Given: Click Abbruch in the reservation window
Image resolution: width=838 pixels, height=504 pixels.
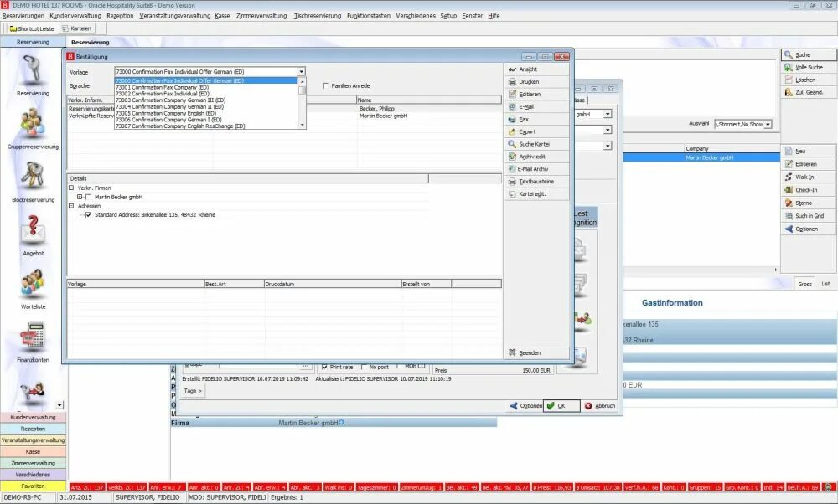Looking at the screenshot, I should (599, 406).
